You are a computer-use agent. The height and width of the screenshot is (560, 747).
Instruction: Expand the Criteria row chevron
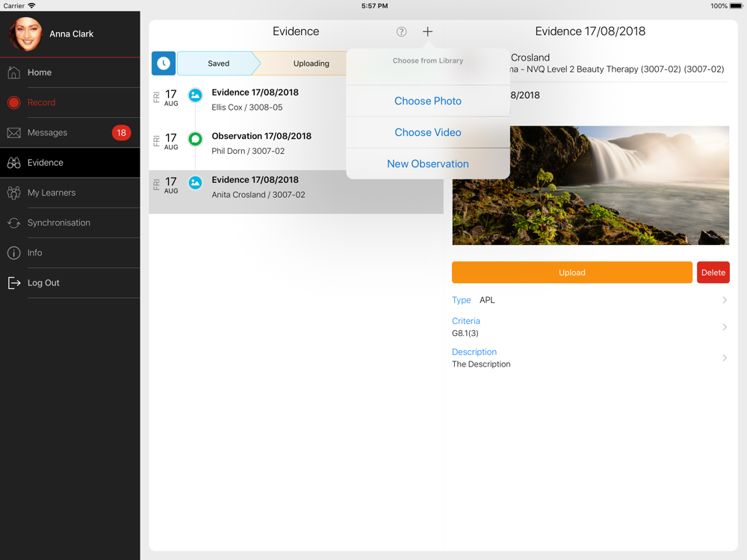click(724, 327)
